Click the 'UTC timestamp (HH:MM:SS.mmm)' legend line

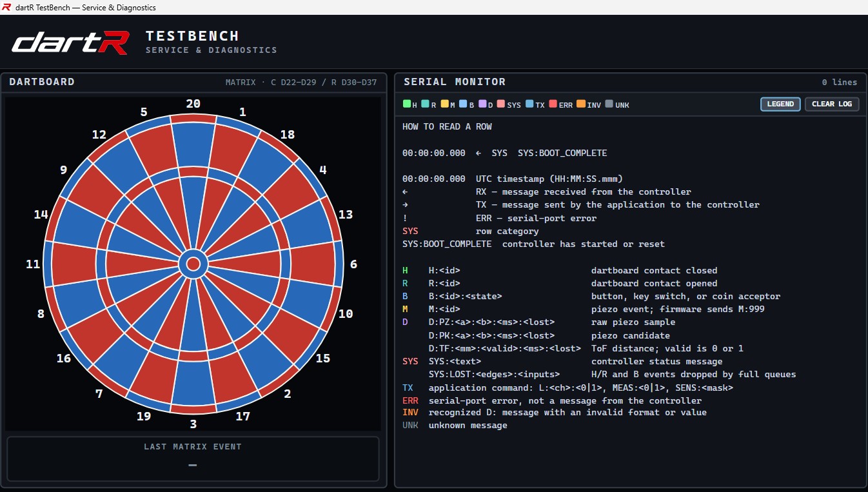click(549, 179)
